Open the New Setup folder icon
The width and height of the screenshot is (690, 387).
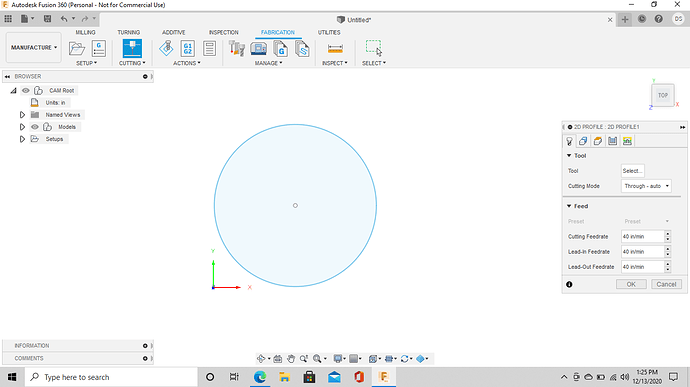pos(77,48)
